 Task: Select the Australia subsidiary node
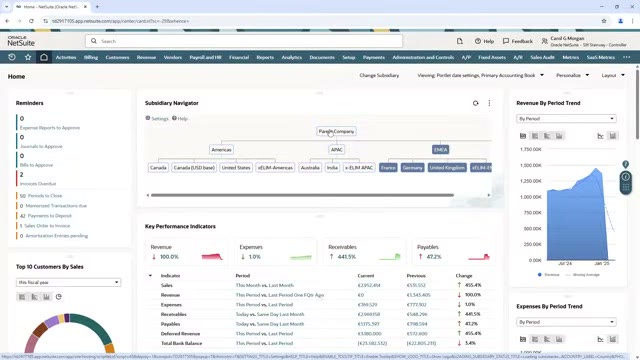310,168
